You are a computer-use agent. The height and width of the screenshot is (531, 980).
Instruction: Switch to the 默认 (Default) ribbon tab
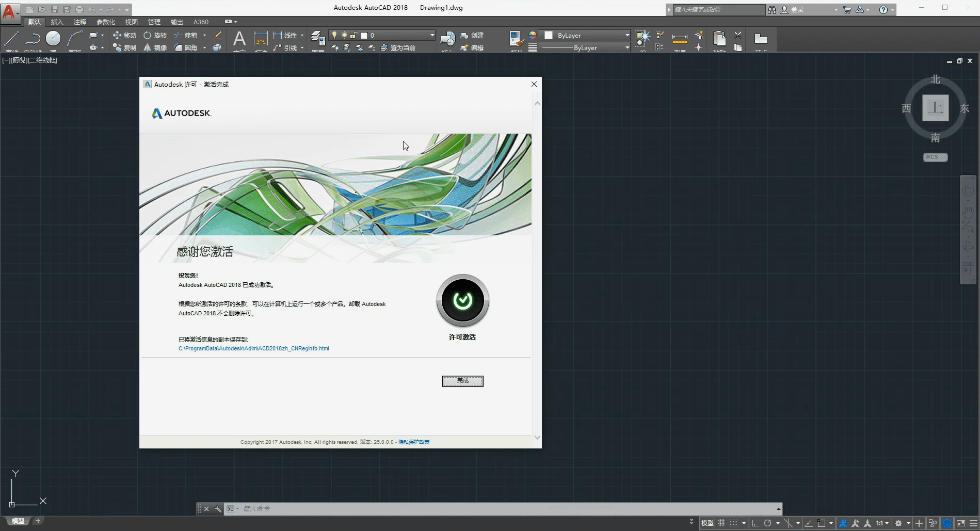tap(35, 22)
